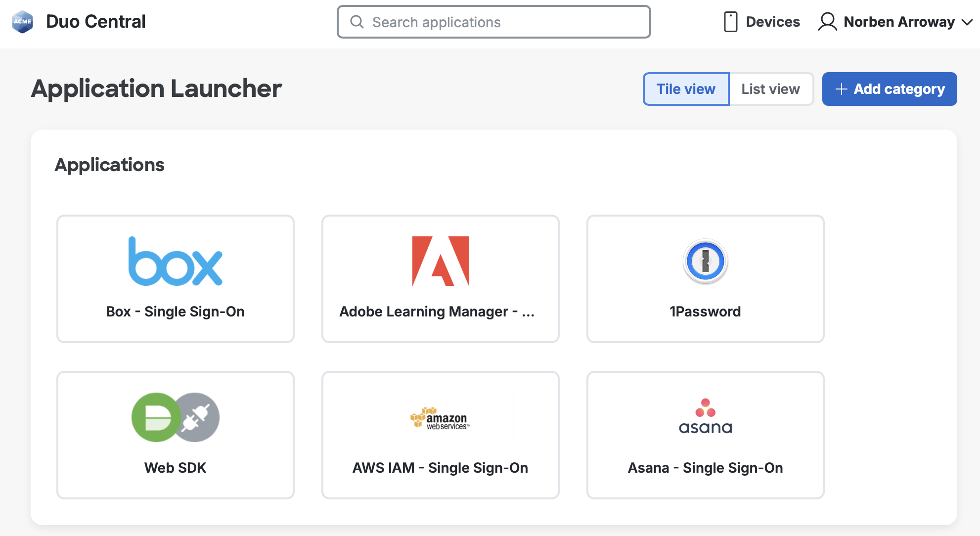Launch the 1Password keyhole icon

(x=705, y=261)
